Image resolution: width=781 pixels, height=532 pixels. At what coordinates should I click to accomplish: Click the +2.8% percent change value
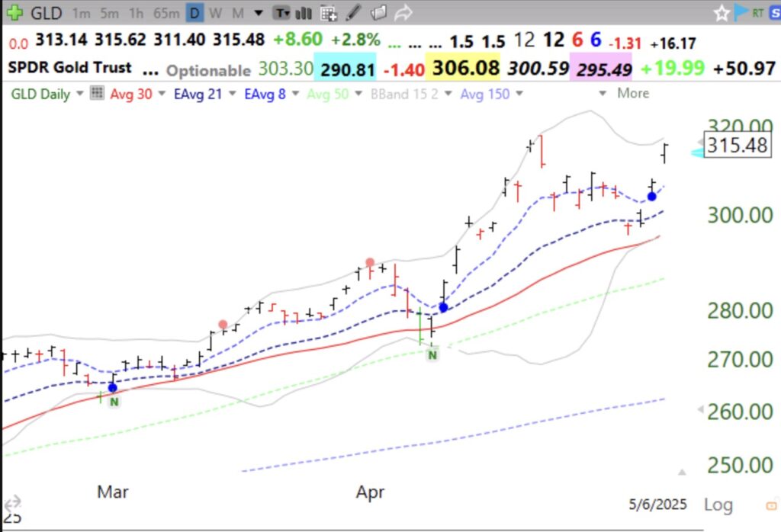(355, 39)
